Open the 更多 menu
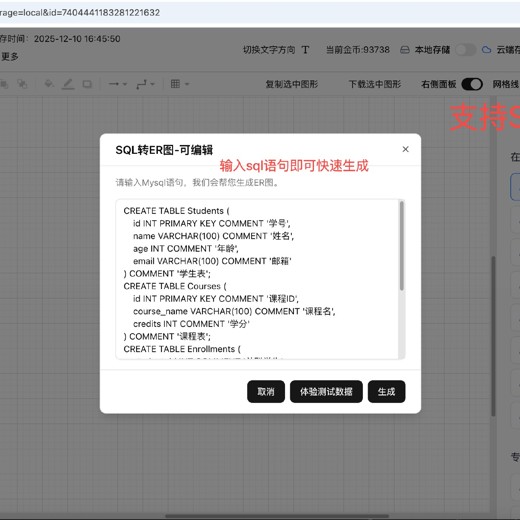The height and width of the screenshot is (520, 520). (x=9, y=56)
